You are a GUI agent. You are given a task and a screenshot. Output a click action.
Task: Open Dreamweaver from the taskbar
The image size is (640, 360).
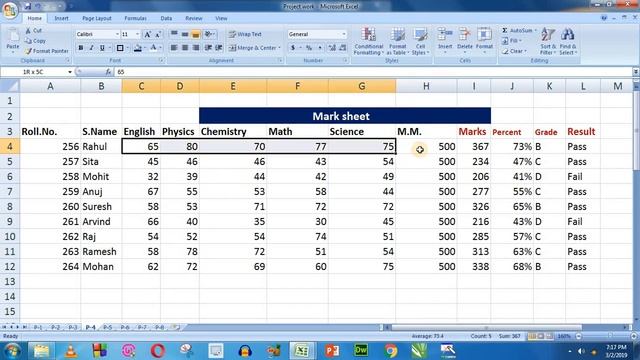tap(361, 351)
